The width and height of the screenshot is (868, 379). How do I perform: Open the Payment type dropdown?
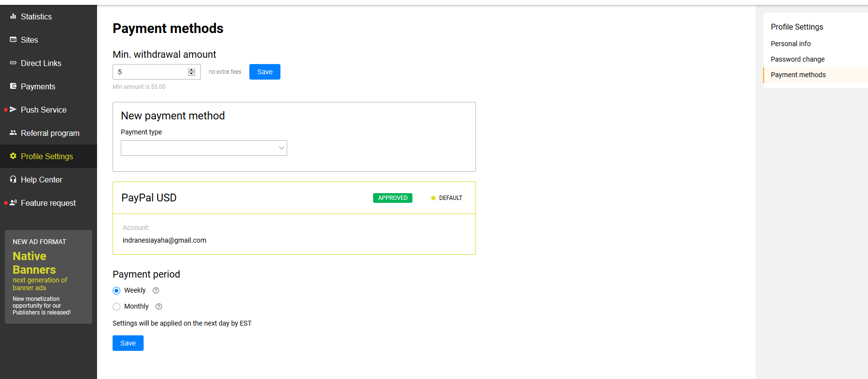tap(204, 148)
